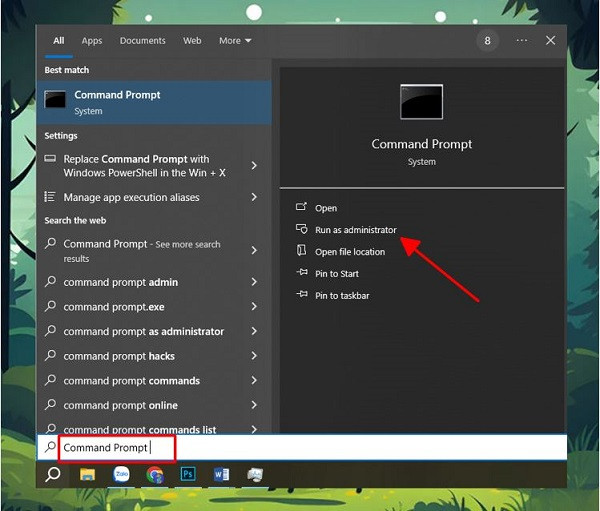
Task: Click search icon beside command prompt hacks
Action: point(50,356)
